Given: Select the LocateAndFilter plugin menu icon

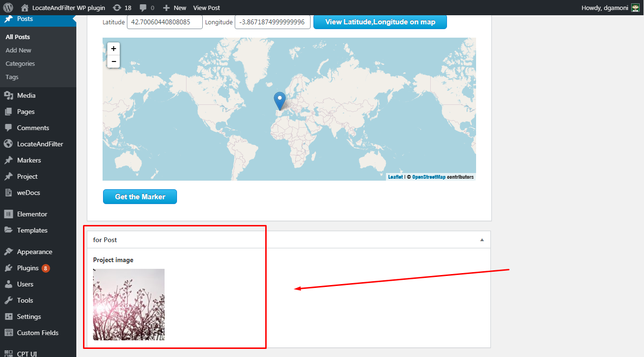Looking at the screenshot, I should 9,143.
